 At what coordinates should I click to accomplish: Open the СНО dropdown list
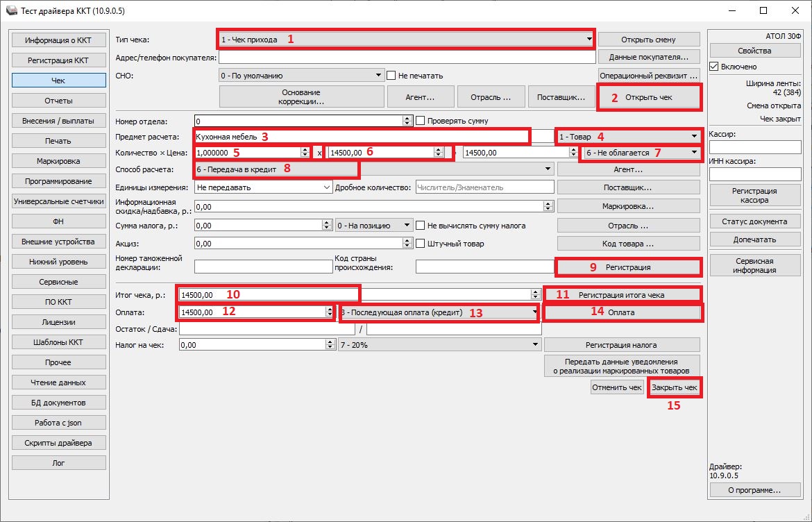click(378, 75)
